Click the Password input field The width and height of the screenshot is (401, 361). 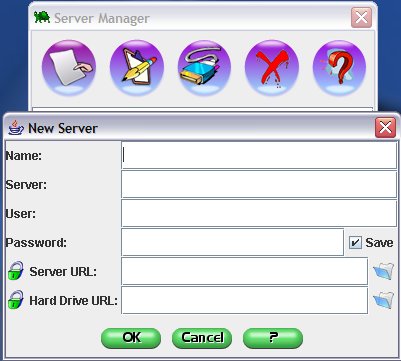[x=232, y=242]
